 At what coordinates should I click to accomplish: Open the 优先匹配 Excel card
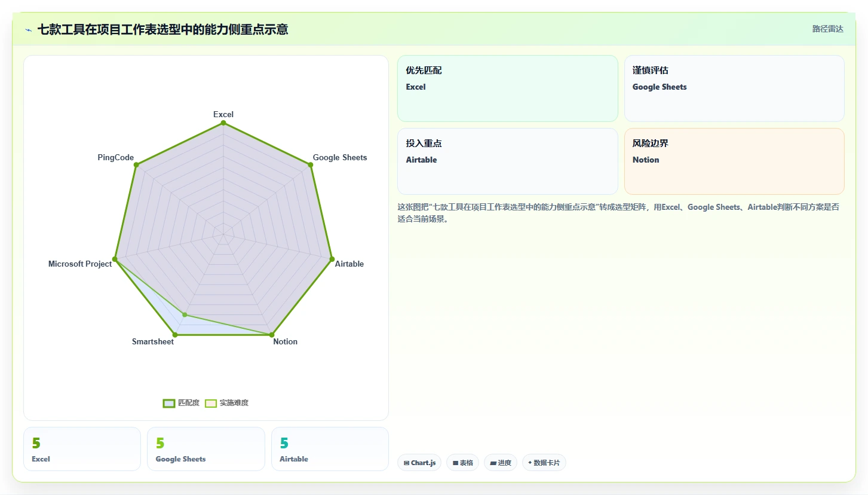click(508, 88)
